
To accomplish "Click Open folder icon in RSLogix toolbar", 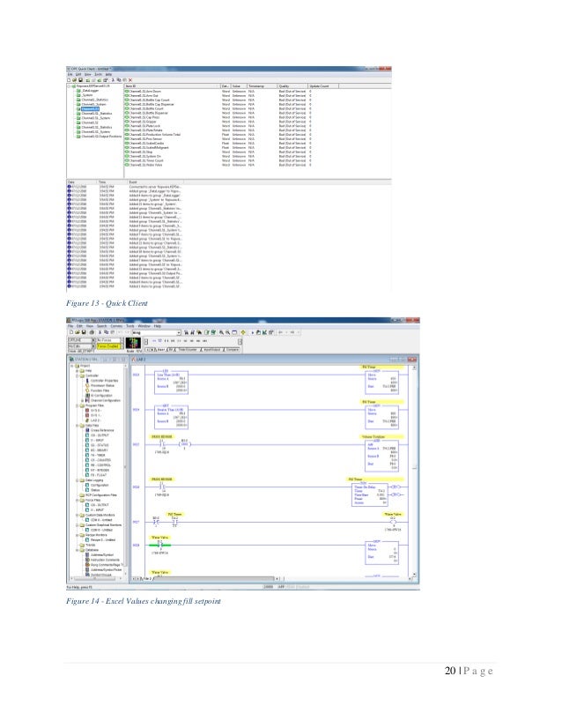I will tap(77, 332).
